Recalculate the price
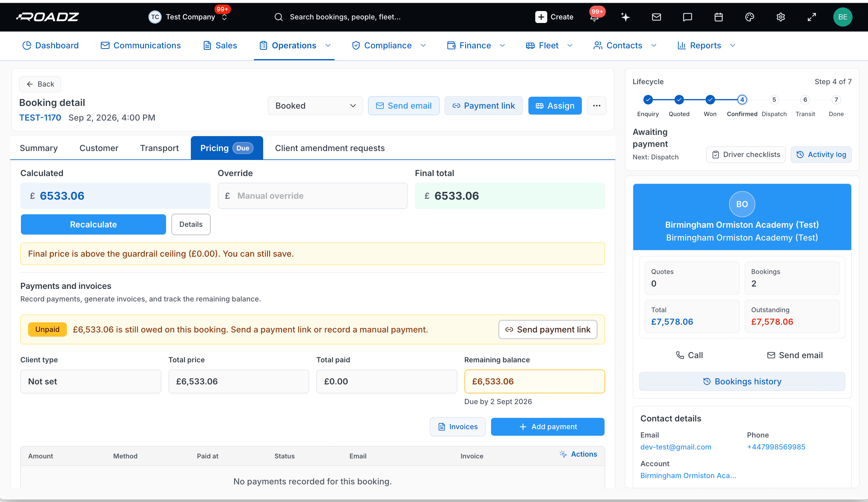Image resolution: width=868 pixels, height=502 pixels. coord(93,224)
